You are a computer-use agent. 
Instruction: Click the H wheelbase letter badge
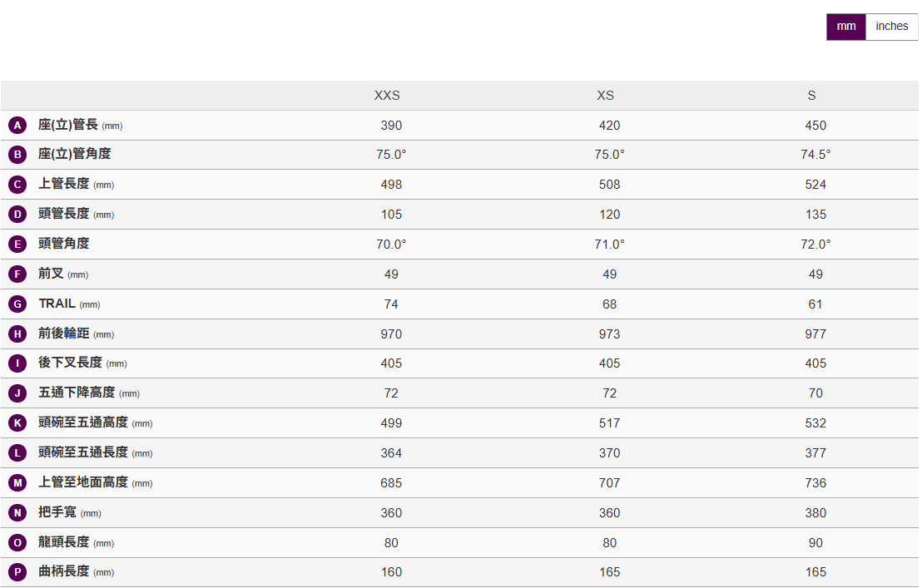tap(17, 334)
